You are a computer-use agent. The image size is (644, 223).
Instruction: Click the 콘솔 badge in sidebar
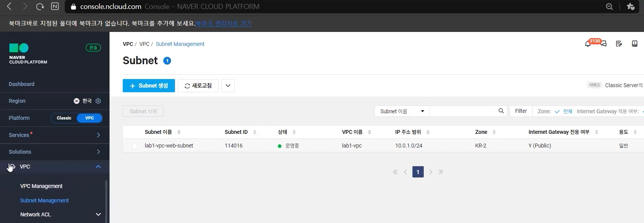[93, 47]
